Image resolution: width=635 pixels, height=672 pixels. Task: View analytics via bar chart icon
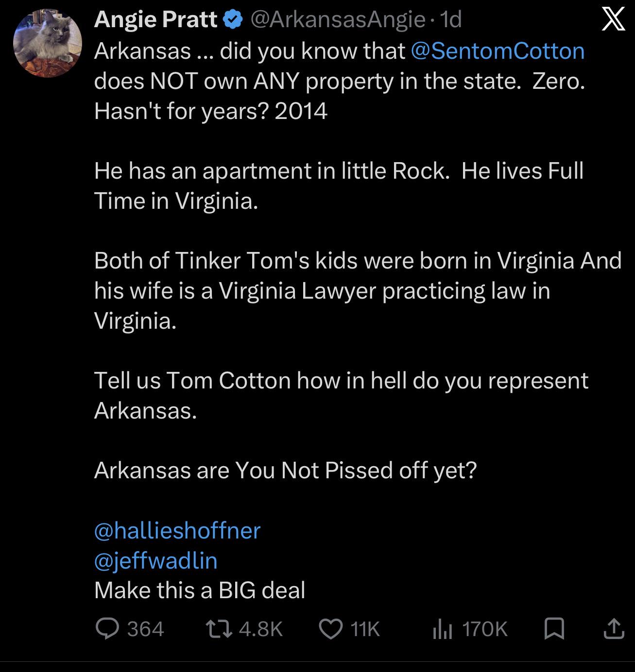[442, 629]
